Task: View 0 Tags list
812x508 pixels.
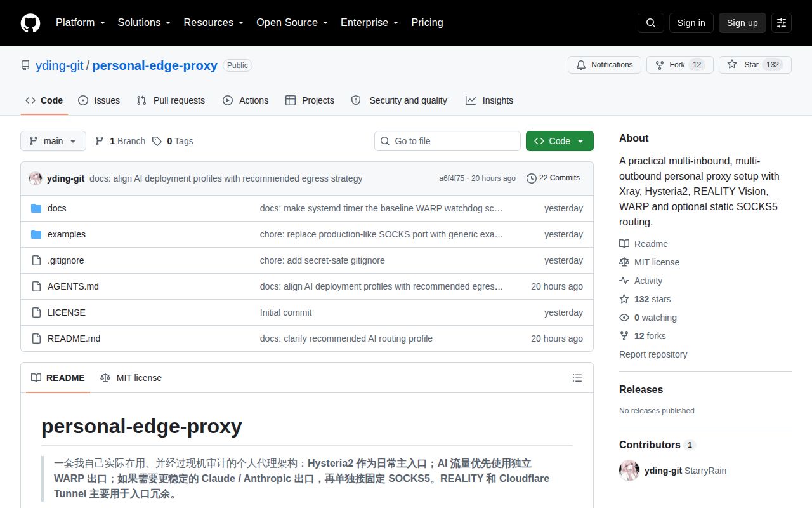Action: tap(173, 141)
